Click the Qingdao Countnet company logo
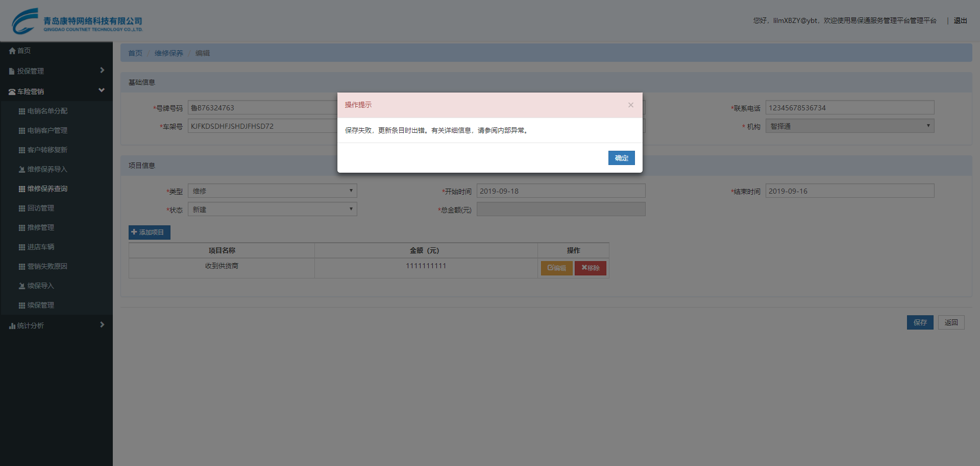This screenshot has width=980, height=466. pos(77,21)
